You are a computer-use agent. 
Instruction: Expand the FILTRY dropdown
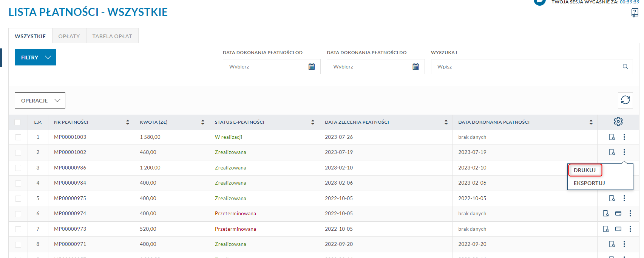tap(35, 58)
